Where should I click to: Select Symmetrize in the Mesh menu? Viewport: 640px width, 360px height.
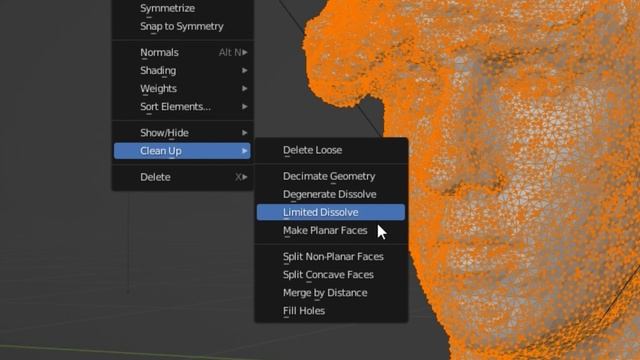click(182, 8)
